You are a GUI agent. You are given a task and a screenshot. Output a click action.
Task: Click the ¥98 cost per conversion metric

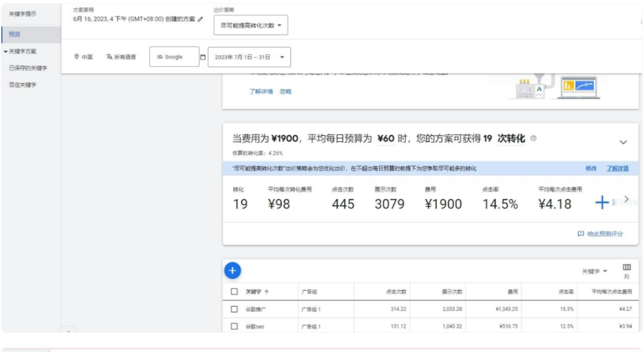279,204
